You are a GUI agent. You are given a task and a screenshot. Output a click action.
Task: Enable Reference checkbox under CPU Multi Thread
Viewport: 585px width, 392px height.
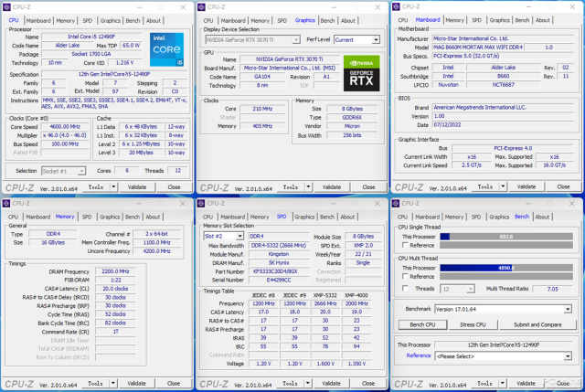(x=405, y=276)
